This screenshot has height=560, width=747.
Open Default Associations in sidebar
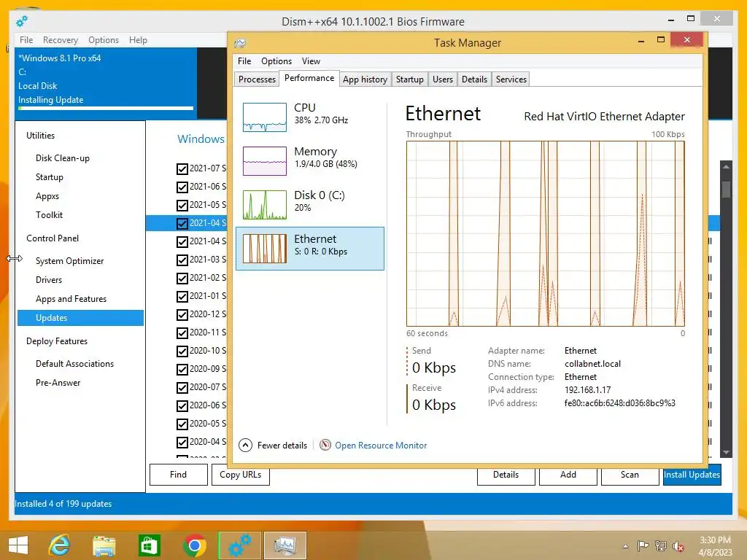pyautogui.click(x=75, y=364)
